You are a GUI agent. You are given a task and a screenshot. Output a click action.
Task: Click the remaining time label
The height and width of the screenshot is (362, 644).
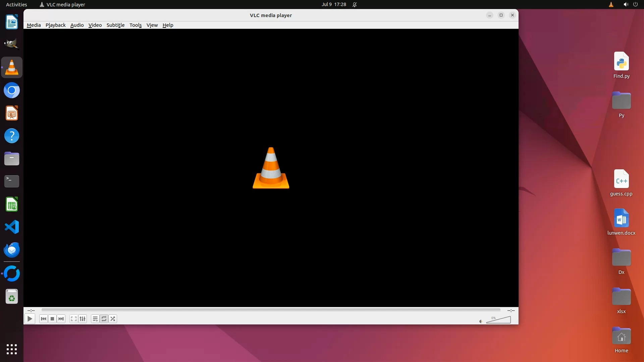511,310
